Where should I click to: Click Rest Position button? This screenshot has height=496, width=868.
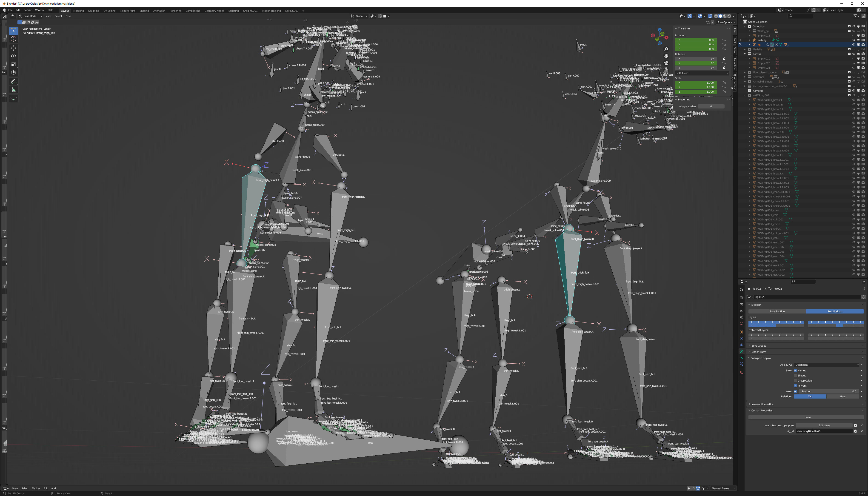click(x=835, y=311)
